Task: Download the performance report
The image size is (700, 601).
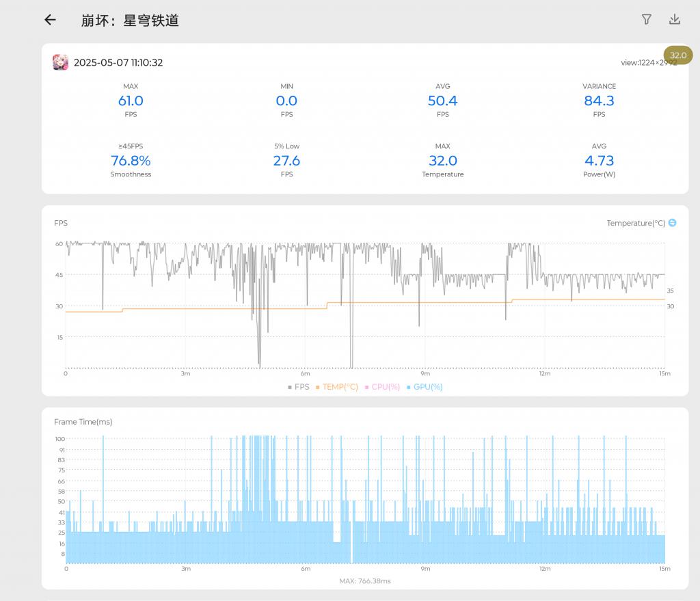Action: point(675,19)
